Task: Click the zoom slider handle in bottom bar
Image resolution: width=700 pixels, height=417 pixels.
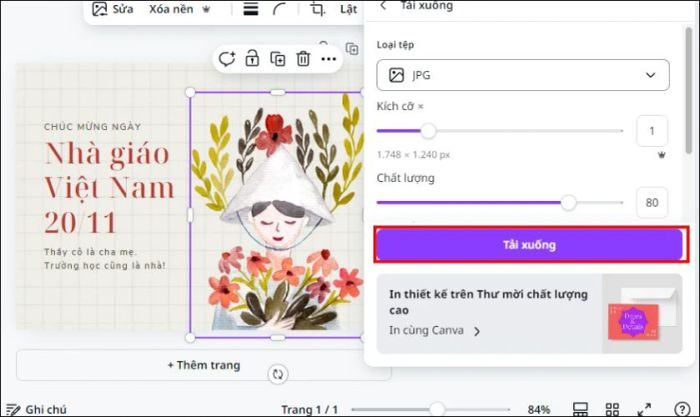Action: (437, 409)
